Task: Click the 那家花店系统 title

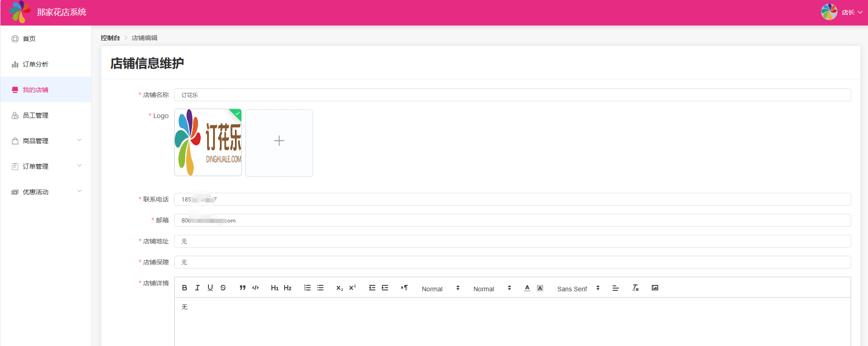Action: pos(62,12)
